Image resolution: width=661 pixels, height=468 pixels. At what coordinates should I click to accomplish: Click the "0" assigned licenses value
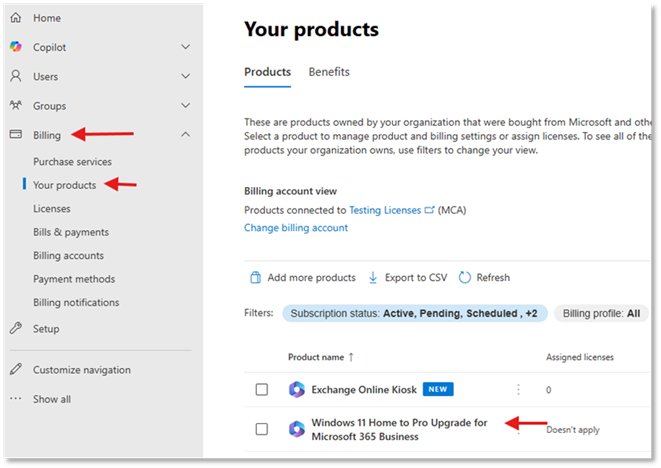(x=548, y=390)
